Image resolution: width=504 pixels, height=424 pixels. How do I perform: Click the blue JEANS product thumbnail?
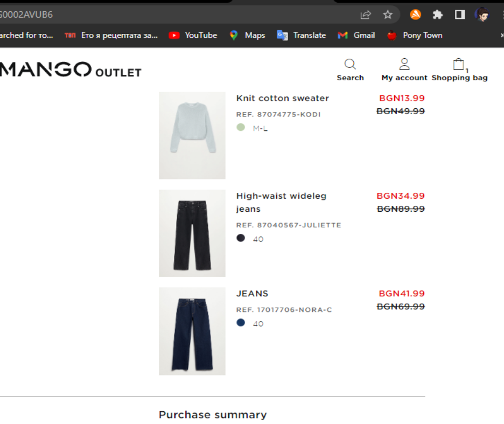(x=192, y=331)
